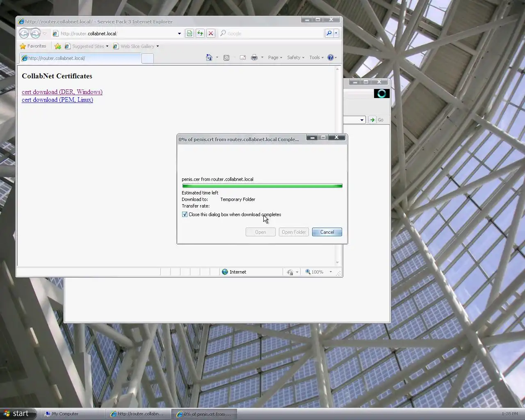The width and height of the screenshot is (525, 420).
Task: Click the page vertical scrollbar up arrow
Action: 337,69
